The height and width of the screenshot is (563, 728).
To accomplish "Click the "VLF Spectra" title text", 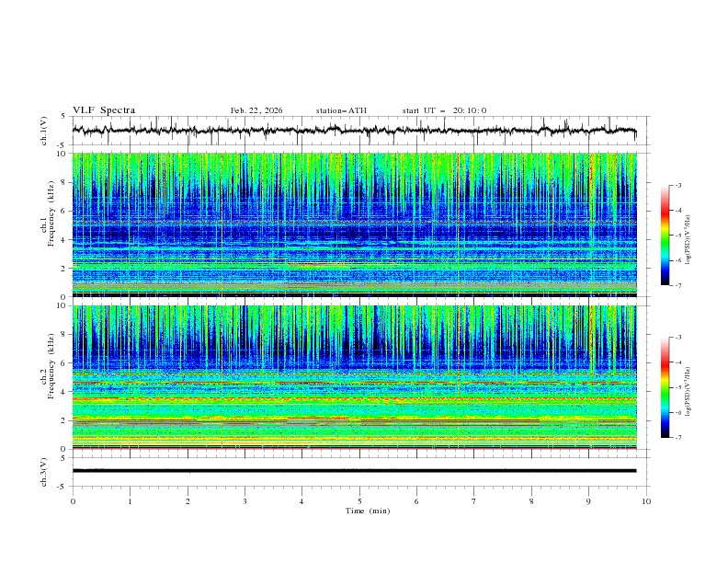I will tap(104, 110).
